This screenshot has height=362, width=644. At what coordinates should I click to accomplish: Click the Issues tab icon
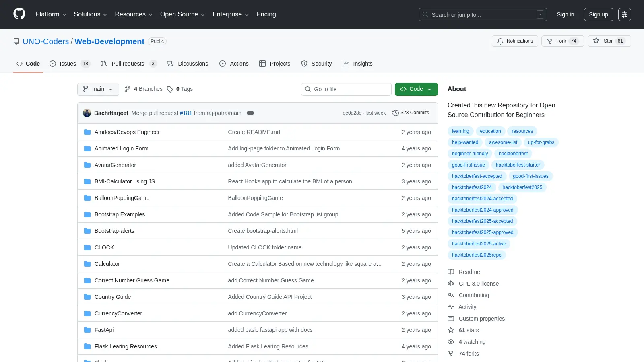pyautogui.click(x=53, y=64)
